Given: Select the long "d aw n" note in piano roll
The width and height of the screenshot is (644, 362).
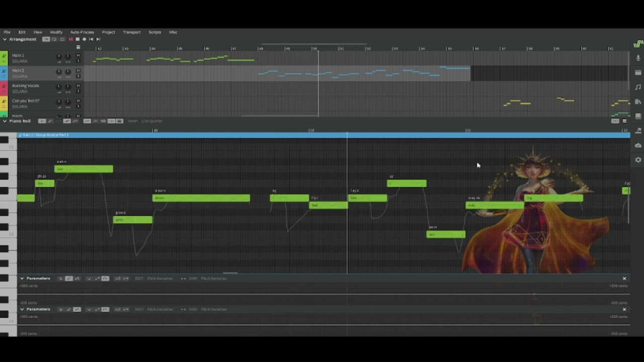Looking at the screenshot, I should point(201,198).
